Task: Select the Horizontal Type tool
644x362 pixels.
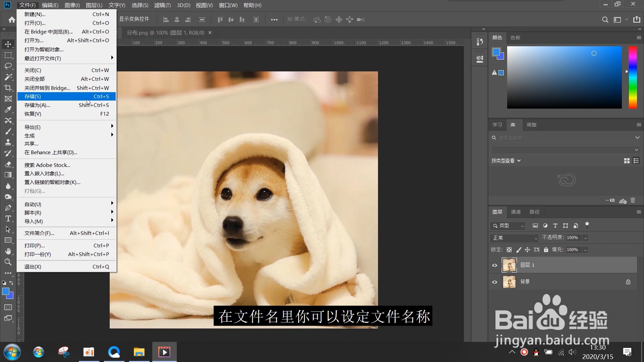Action: click(x=8, y=219)
